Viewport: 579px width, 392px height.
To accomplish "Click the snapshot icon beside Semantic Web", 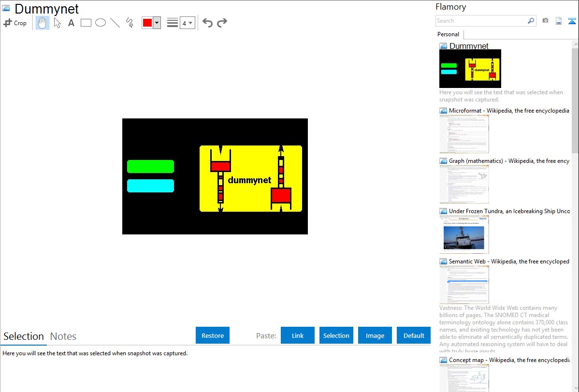I will tap(444, 261).
